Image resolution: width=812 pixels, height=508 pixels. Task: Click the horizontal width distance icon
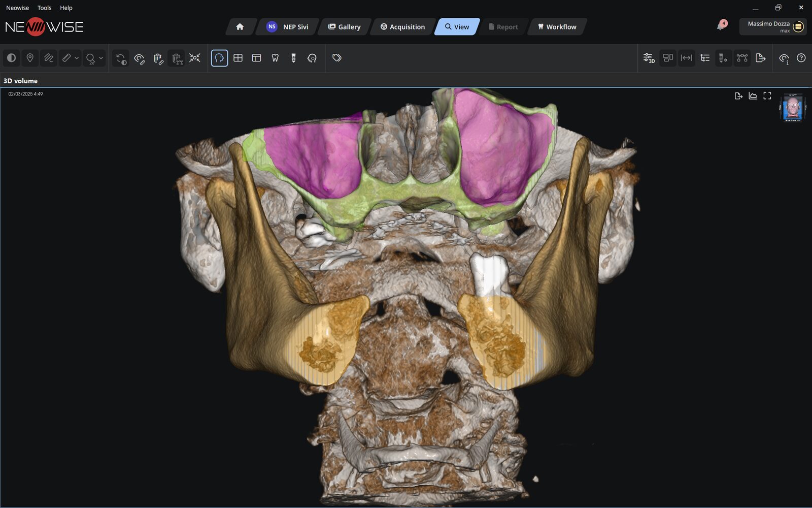coord(686,58)
